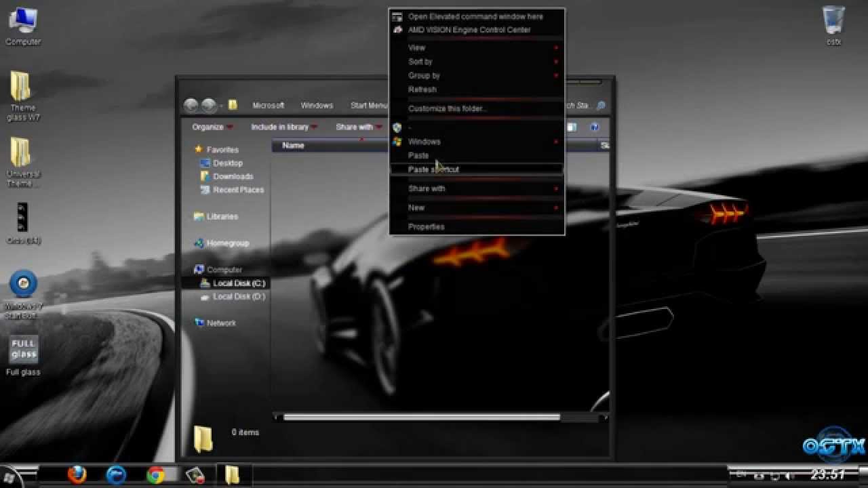This screenshot has width=868, height=488.
Task: Expand the View submenu arrow
Action: (x=556, y=48)
